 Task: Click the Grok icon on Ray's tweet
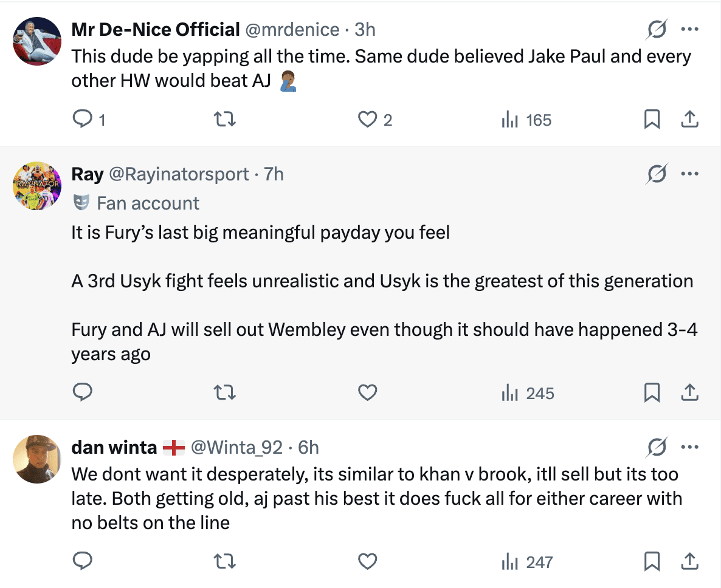(657, 174)
